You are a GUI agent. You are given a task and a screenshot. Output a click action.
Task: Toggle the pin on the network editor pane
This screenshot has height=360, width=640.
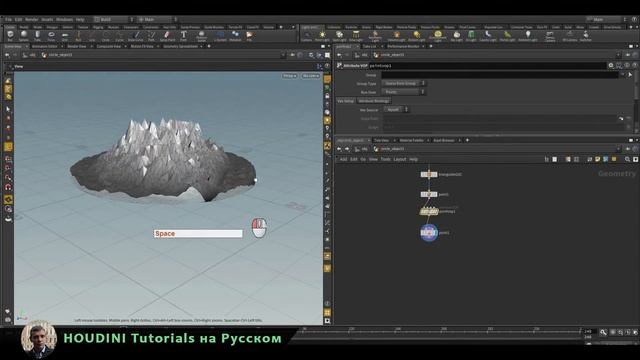[628, 149]
